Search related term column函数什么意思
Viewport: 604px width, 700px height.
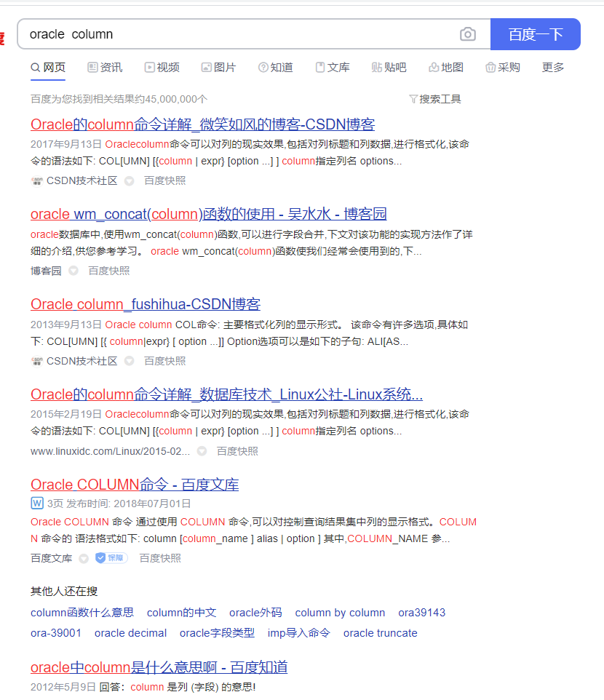click(82, 613)
